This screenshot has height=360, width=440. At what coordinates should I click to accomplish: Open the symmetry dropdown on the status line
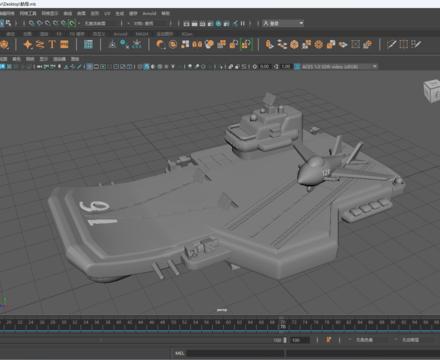point(150,23)
